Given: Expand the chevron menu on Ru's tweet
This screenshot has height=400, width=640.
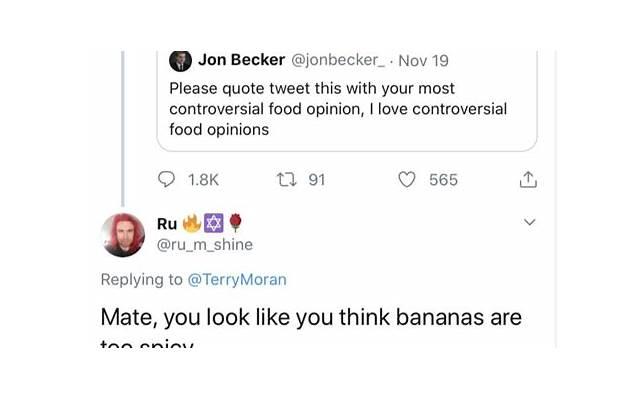Looking at the screenshot, I should [530, 222].
